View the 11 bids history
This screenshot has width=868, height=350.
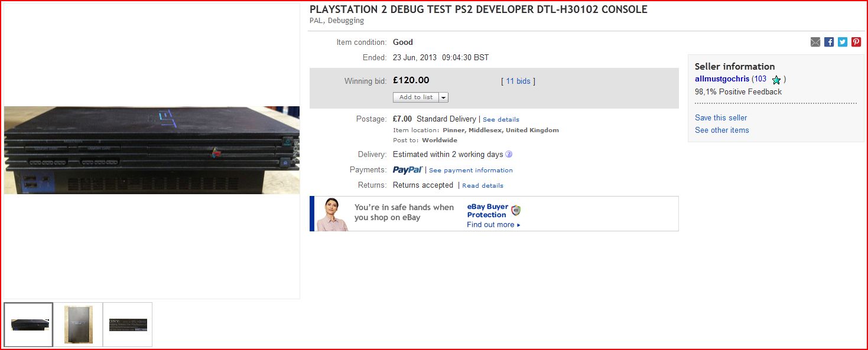click(518, 81)
